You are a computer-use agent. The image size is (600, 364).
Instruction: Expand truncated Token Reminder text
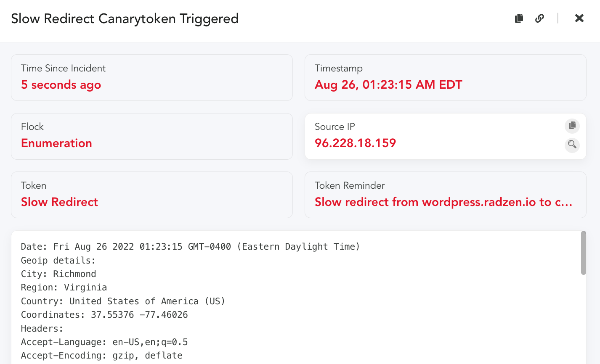443,202
